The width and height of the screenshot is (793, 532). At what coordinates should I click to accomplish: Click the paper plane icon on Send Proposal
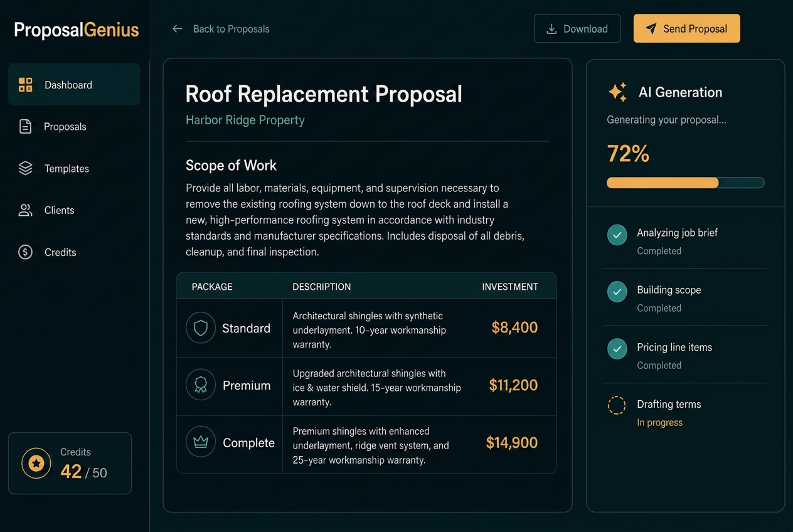click(651, 29)
